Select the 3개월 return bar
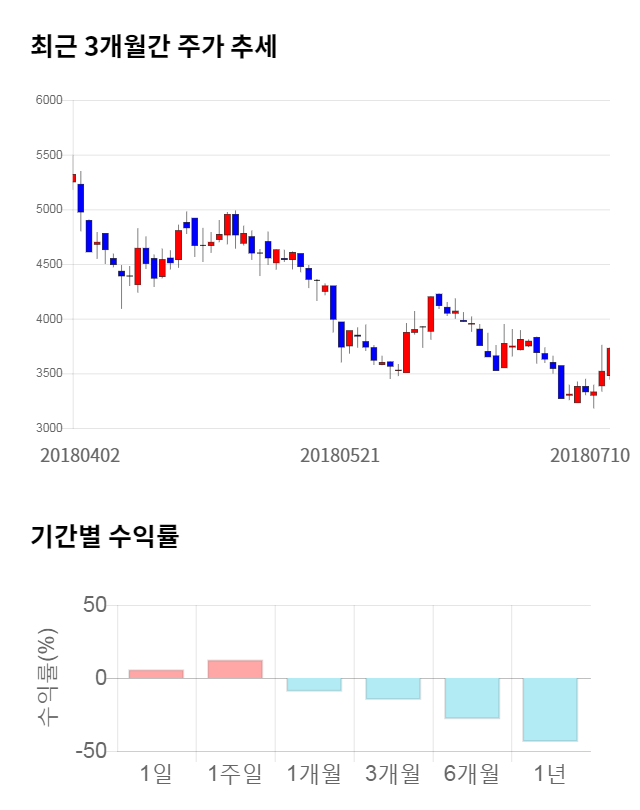This screenshot has height=810, width=640. pos(393,688)
